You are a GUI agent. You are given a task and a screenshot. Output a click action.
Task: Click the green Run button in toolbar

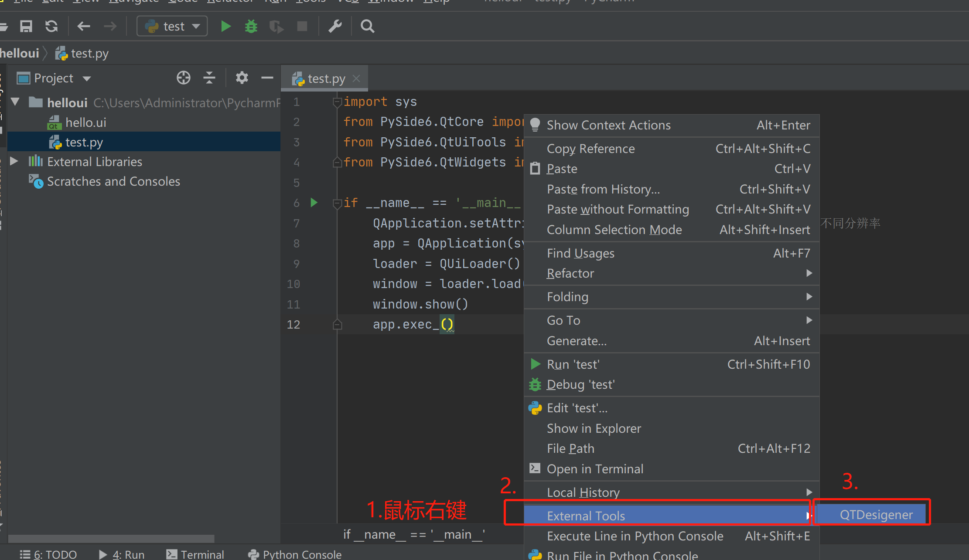pyautogui.click(x=225, y=26)
